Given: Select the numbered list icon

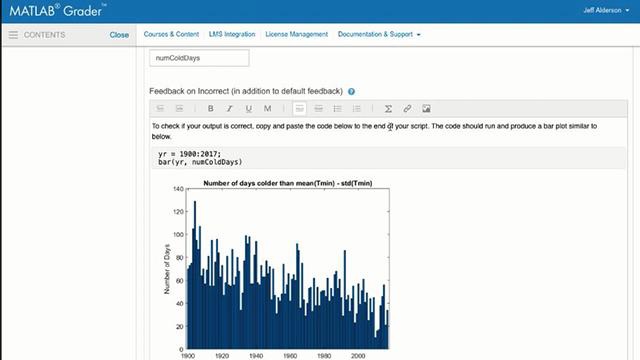Looking at the screenshot, I should 356,109.
